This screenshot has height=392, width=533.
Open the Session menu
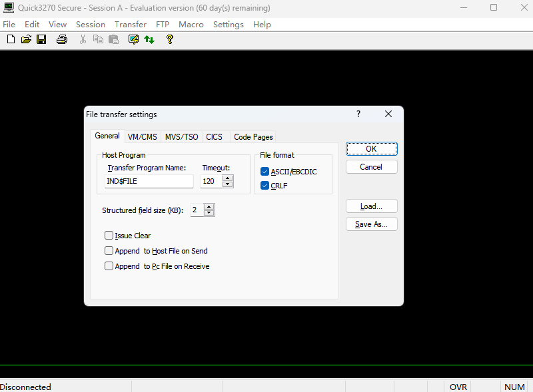[91, 25]
